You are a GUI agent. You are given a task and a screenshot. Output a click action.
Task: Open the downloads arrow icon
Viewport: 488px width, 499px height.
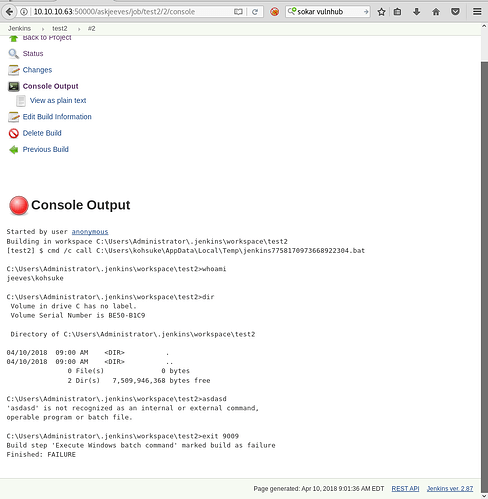(x=416, y=12)
